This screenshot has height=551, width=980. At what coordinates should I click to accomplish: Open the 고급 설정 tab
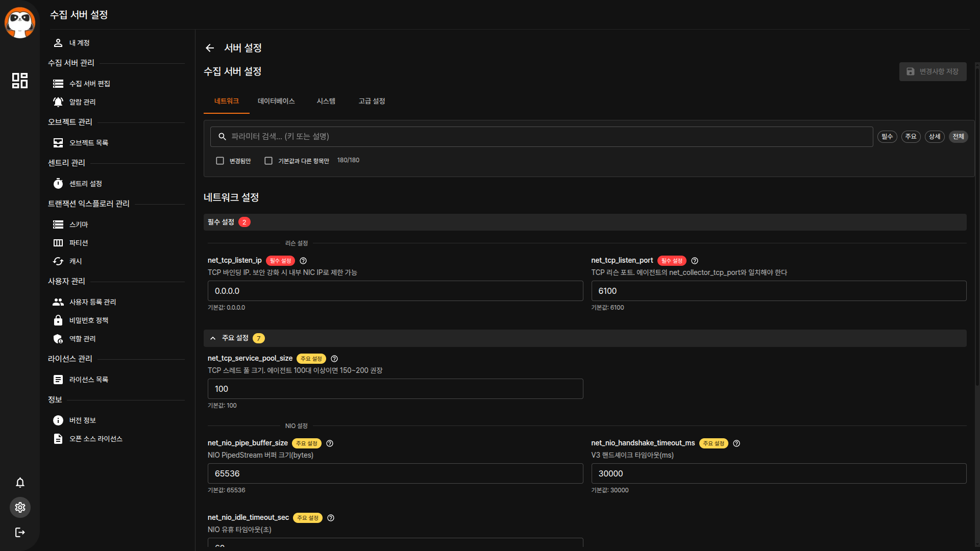pos(372,101)
